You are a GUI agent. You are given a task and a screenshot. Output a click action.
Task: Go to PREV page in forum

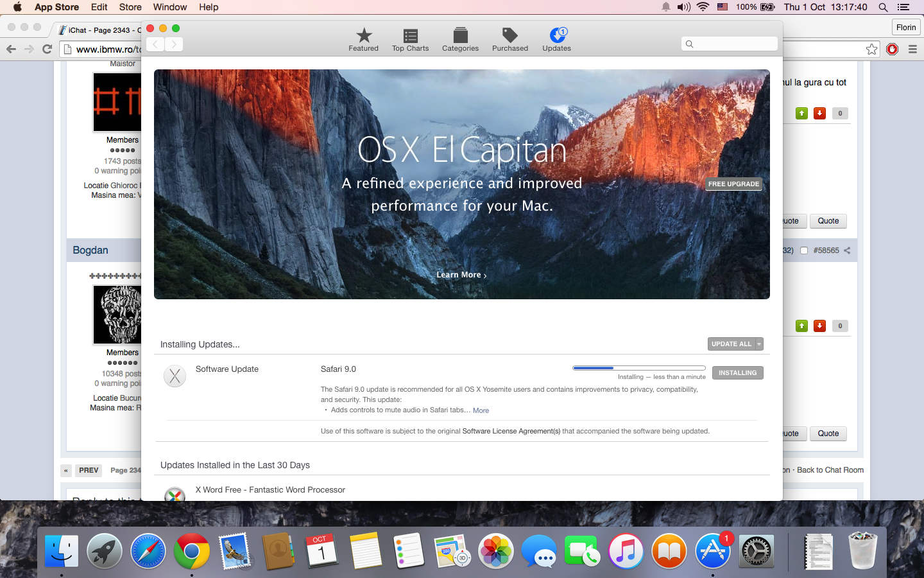point(89,470)
